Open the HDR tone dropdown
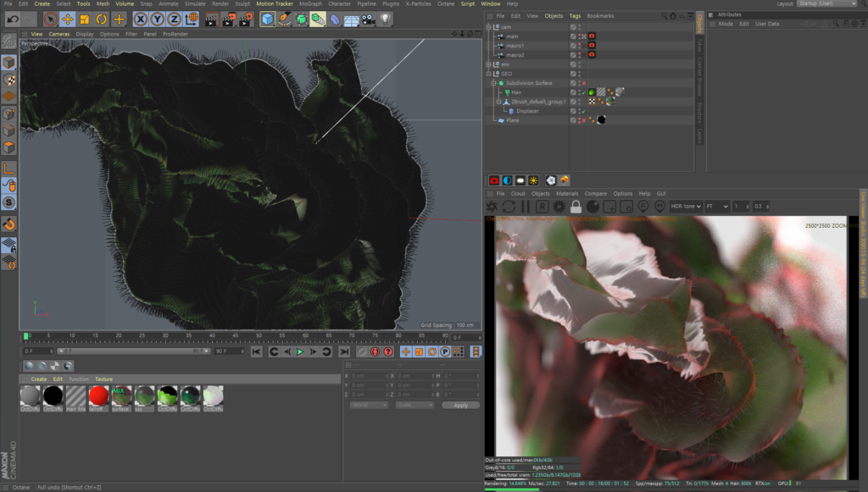Screen dimensions: 868x492 [x=686, y=207]
